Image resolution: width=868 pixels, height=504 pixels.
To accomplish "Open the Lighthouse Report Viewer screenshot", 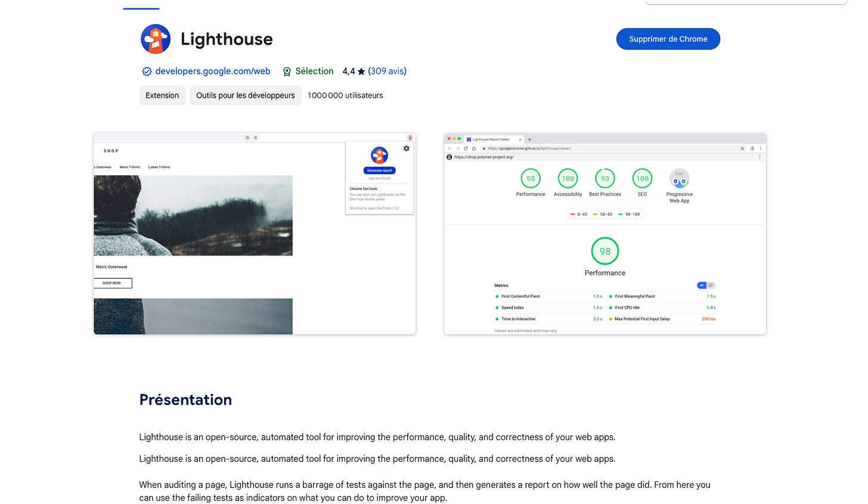I will 605,234.
